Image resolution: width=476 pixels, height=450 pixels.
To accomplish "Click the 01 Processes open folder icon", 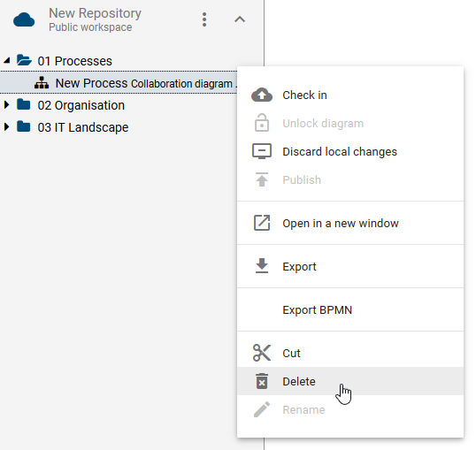I will click(24, 60).
